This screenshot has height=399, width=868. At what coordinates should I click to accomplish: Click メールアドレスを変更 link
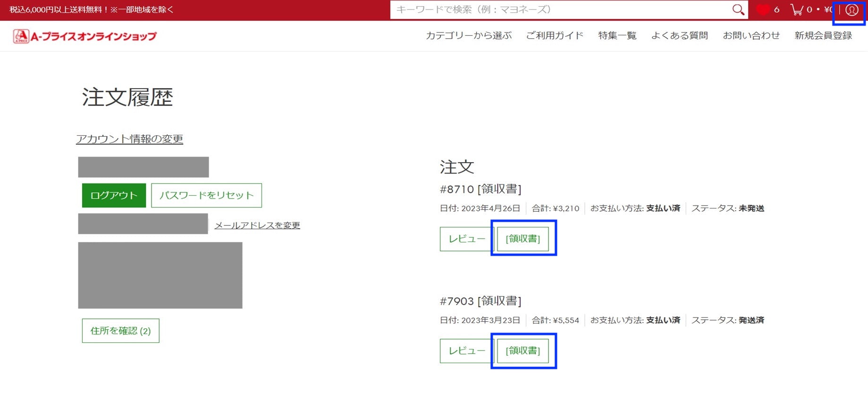point(257,225)
